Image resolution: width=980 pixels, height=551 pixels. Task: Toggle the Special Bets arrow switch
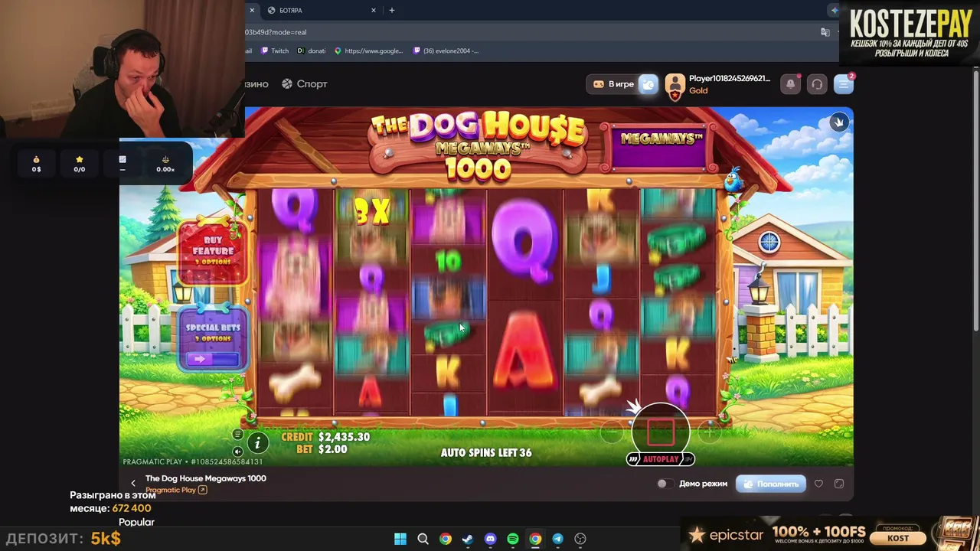click(212, 359)
